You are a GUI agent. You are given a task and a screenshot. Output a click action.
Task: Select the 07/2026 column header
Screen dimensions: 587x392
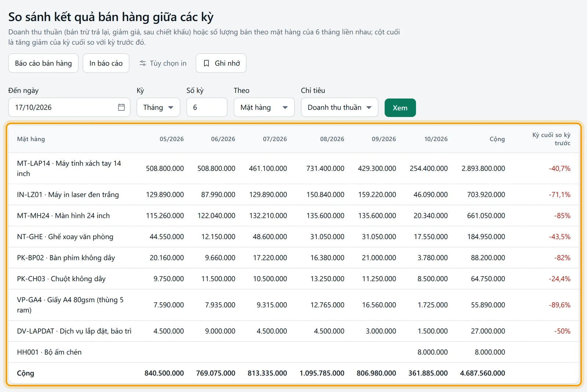point(275,139)
